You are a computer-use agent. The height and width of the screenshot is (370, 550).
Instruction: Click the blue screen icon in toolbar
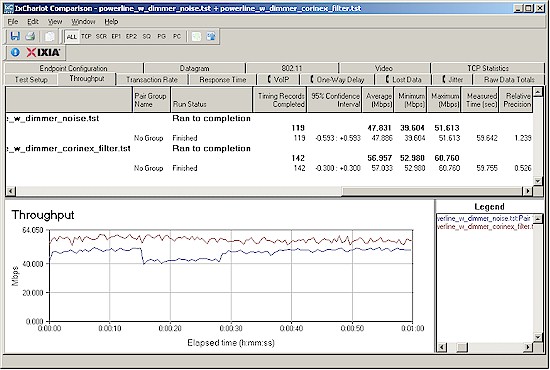[x=211, y=36]
